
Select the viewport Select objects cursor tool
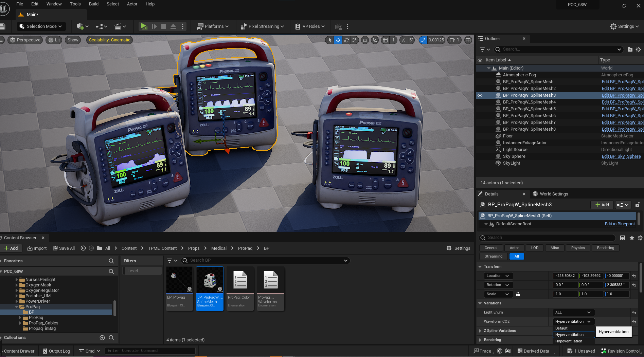coord(329,40)
